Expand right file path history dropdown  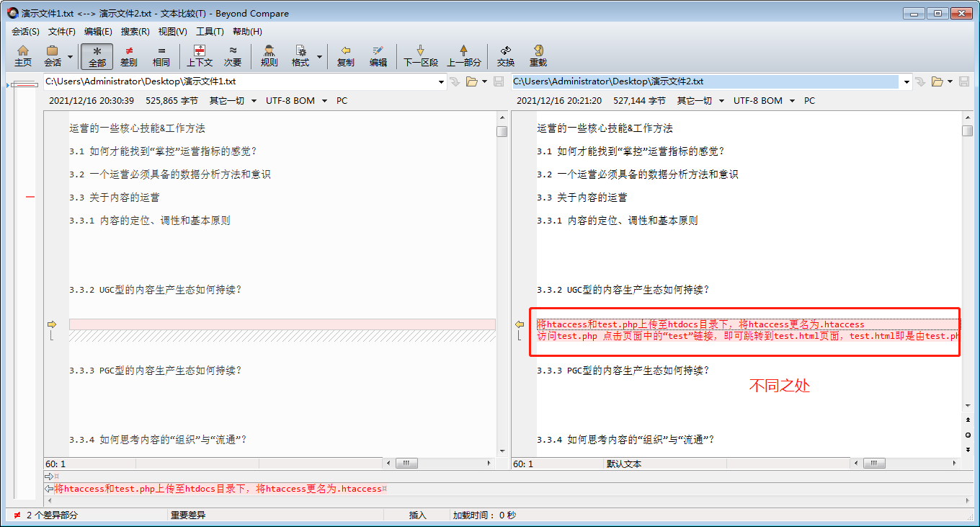pyautogui.click(x=906, y=81)
